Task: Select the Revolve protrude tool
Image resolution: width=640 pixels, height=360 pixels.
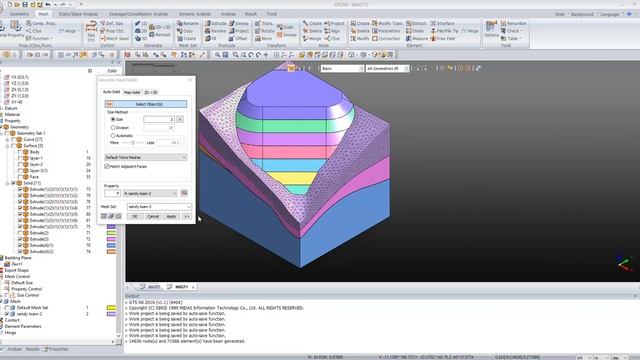Action: (x=216, y=31)
